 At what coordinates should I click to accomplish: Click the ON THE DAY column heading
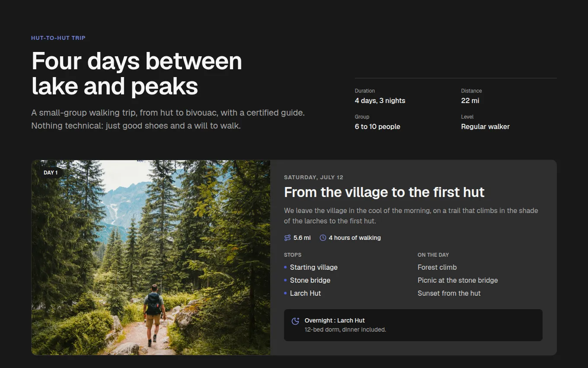point(433,255)
